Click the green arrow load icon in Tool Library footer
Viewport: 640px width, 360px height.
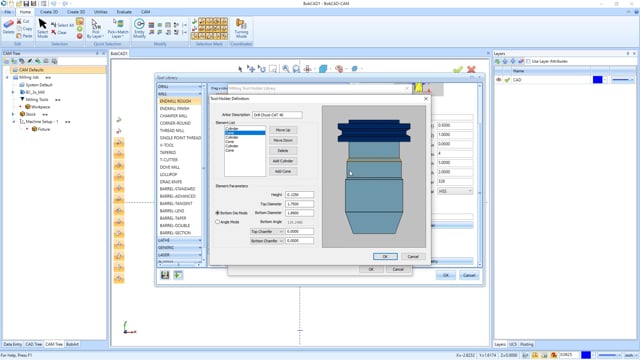tap(178, 275)
